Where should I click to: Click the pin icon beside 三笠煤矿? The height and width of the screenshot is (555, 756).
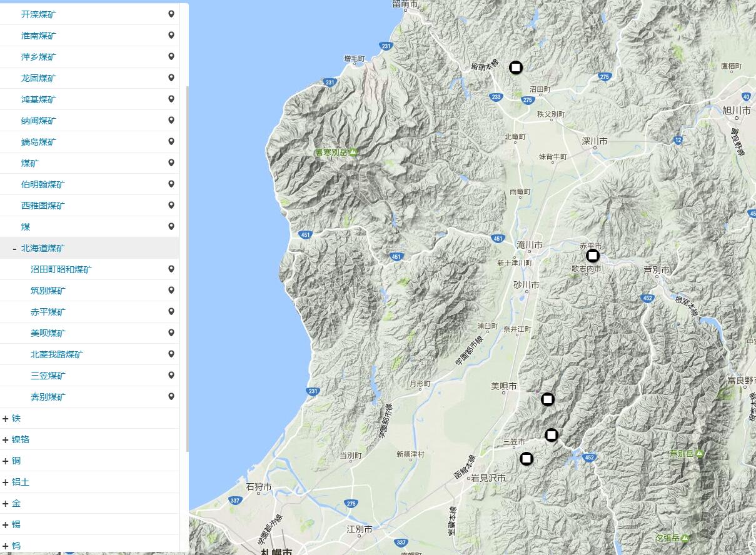pyautogui.click(x=171, y=375)
